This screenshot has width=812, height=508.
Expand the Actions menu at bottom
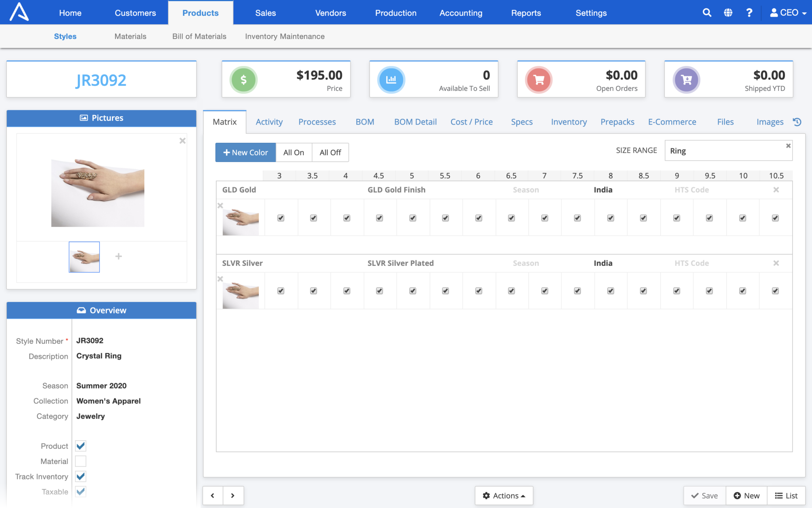pos(504,495)
